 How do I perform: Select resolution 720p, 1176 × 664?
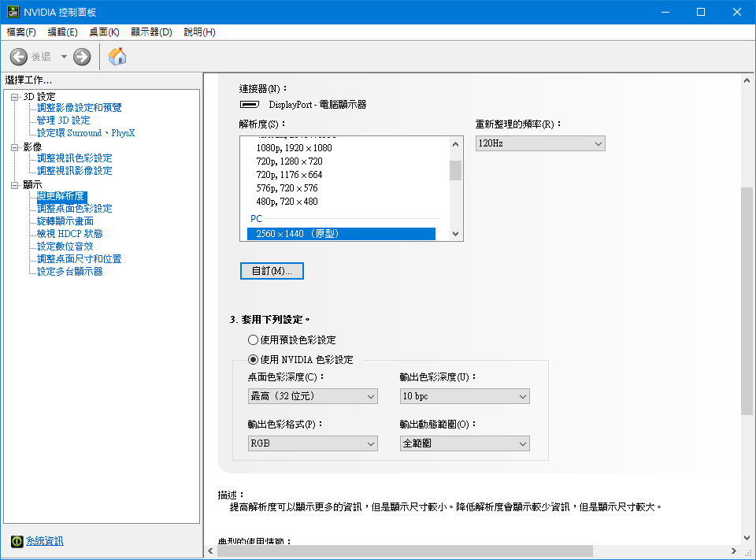click(289, 175)
